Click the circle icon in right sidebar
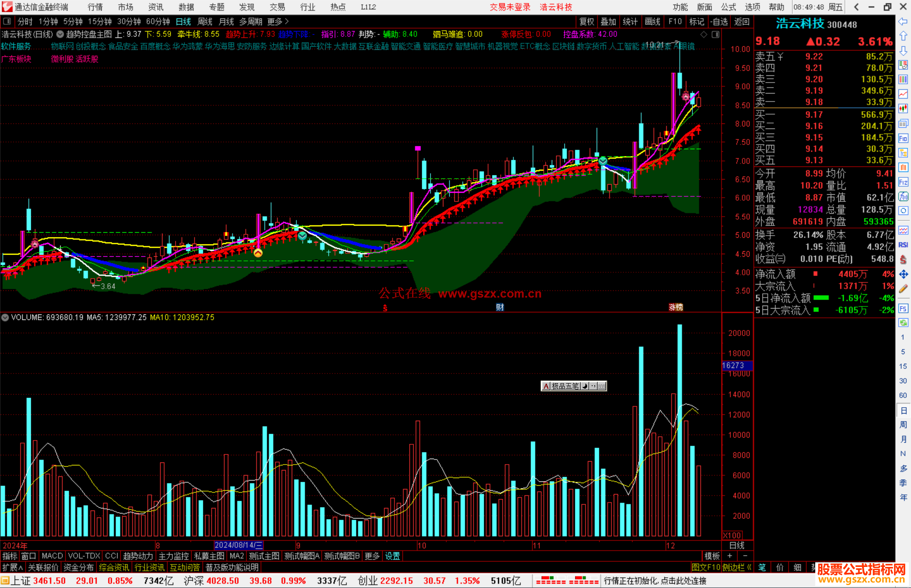Screen dimensions: 911x588 [x=903, y=211]
